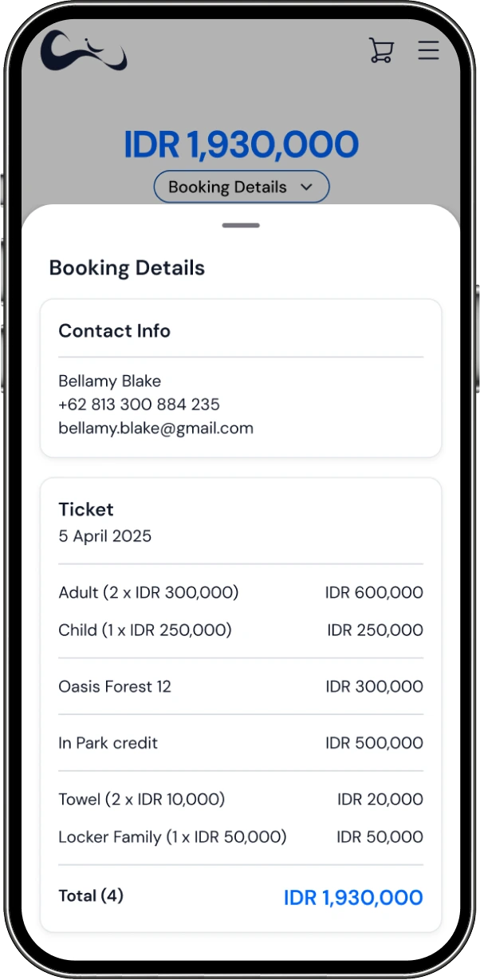
Task: Click the email bellamy.blake@gmail.com
Action: pos(155,428)
